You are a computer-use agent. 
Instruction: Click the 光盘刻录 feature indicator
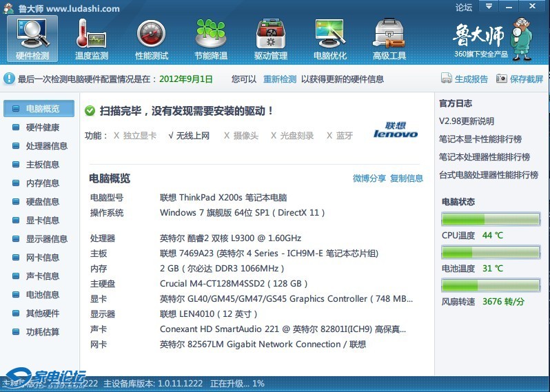coord(292,135)
